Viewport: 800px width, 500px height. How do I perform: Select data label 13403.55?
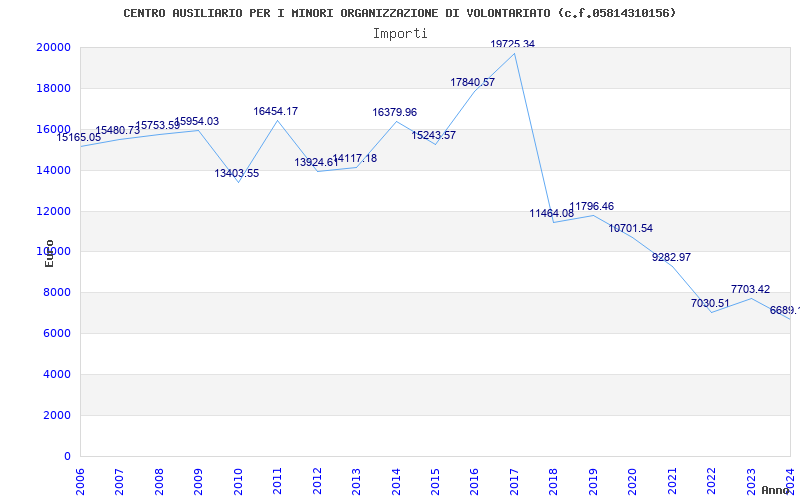point(237,173)
